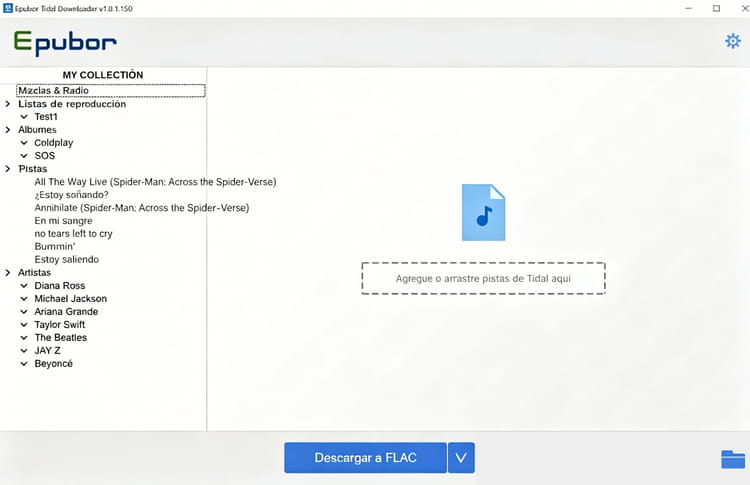Select the Pistas label
This screenshot has width=750, height=485.
(x=33, y=168)
